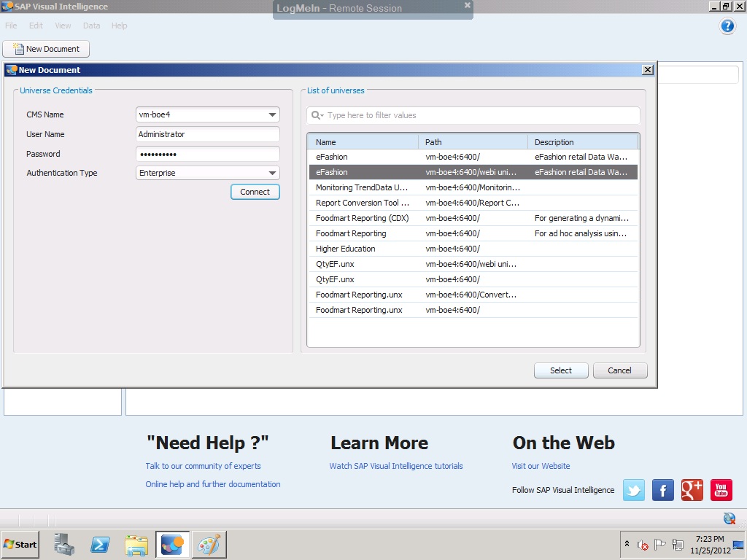Click the globe status icon at bottom right
Viewport: 747px width, 560px height.
(x=729, y=518)
